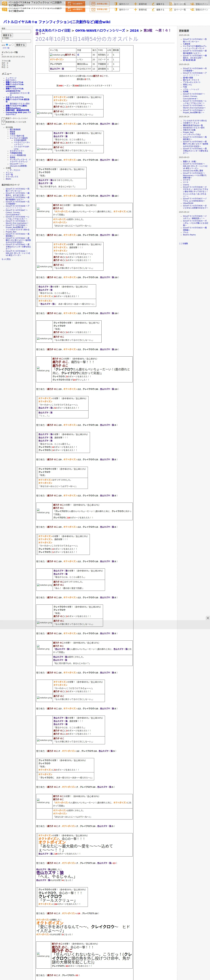210x980 pixels.
Task: Open 初めての方へ menu link
Action: pyautogui.click(x=11, y=80)
